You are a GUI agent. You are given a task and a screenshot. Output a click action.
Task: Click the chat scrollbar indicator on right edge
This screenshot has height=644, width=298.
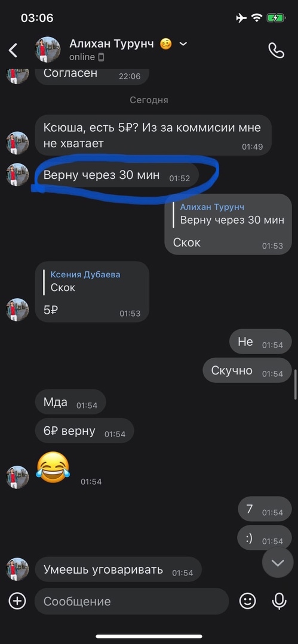pyautogui.click(x=295, y=384)
